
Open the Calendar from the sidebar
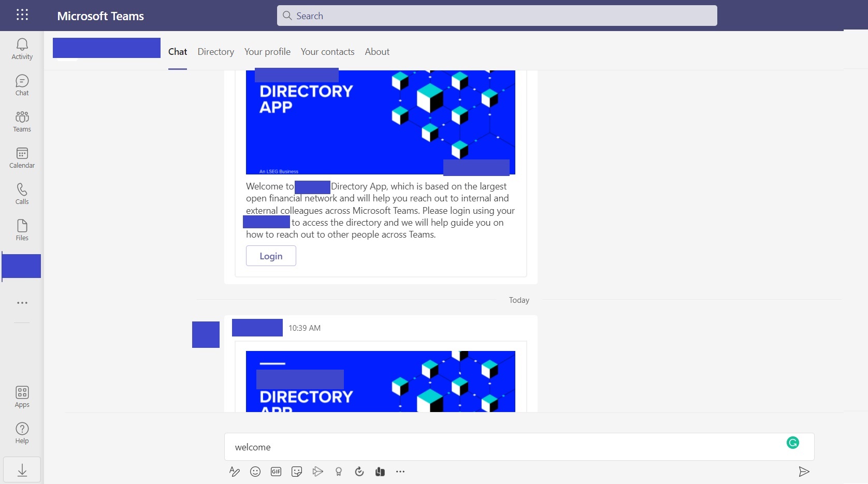pos(22,157)
